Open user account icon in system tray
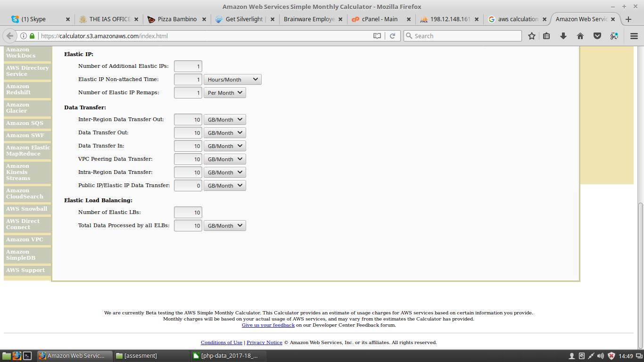Image resolution: width=644 pixels, height=362 pixels. pos(571,356)
